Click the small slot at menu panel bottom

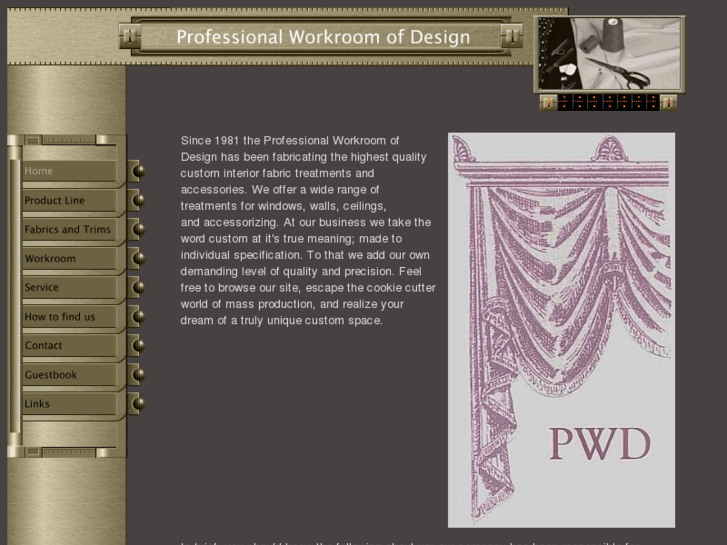pyautogui.click(x=33, y=452)
